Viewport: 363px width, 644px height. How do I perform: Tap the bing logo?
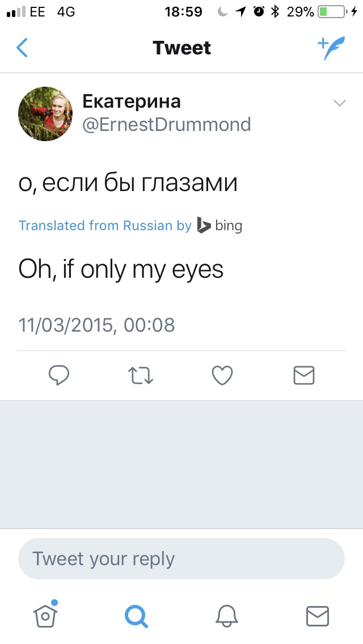[x=220, y=226]
